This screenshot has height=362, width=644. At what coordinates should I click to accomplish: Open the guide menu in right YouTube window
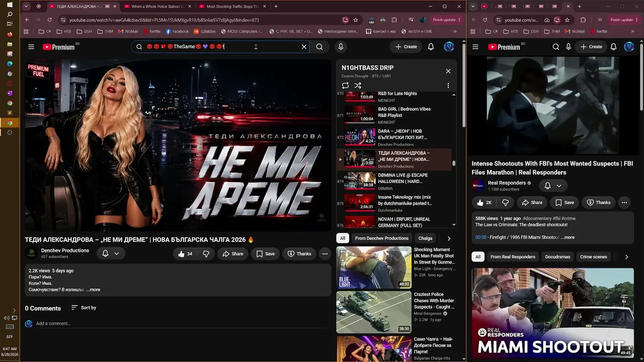pos(475,47)
